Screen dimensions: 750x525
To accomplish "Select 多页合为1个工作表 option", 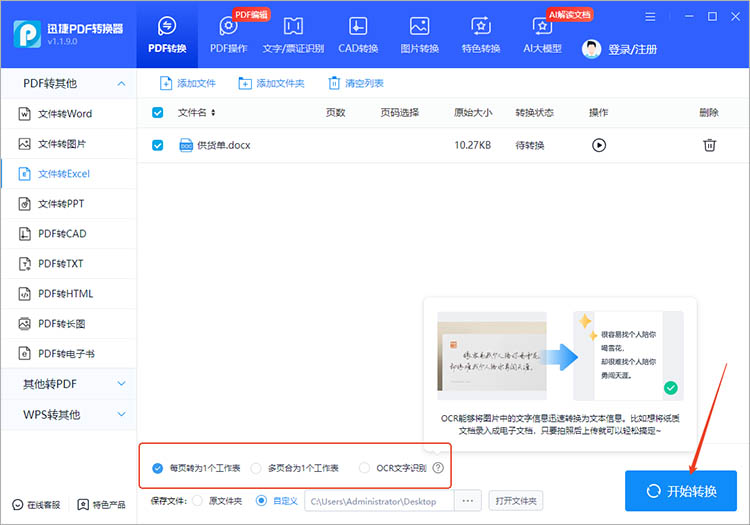I will point(256,468).
